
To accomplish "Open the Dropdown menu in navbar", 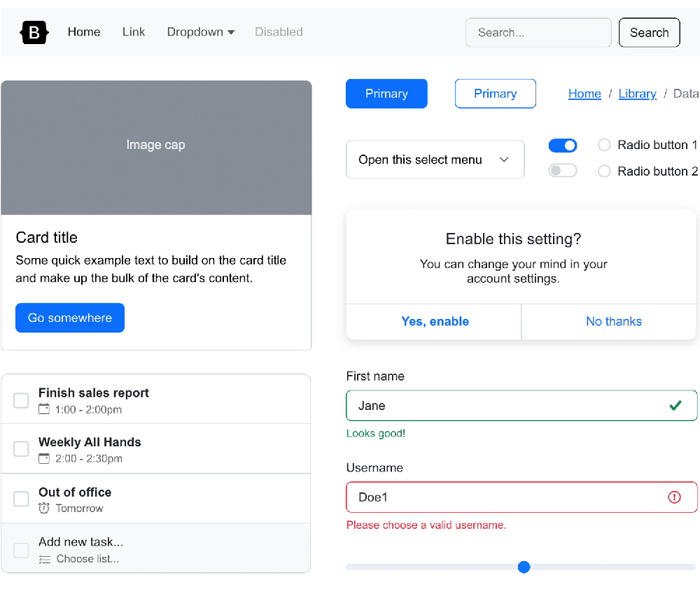I will [x=200, y=32].
